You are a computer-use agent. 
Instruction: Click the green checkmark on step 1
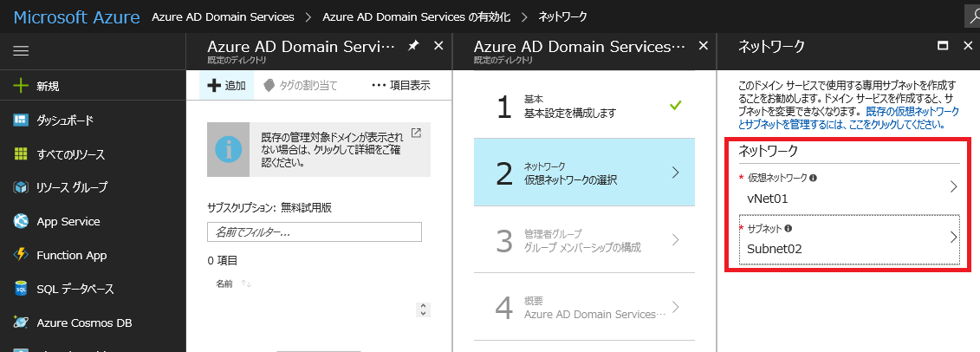674,105
